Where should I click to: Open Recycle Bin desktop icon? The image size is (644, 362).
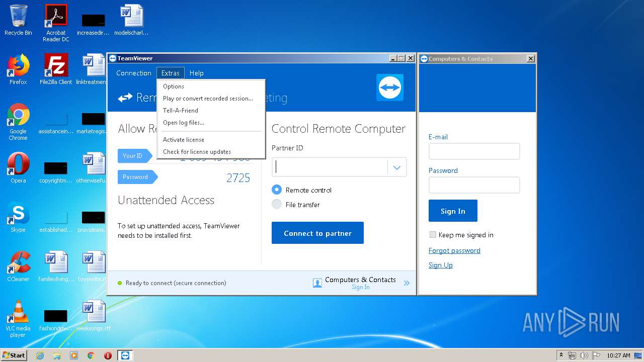18,20
